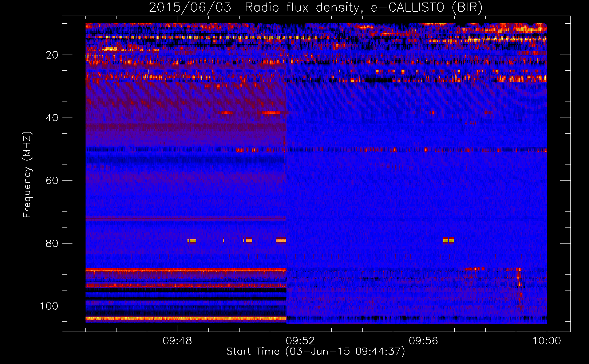The width and height of the screenshot is (589, 364).
Task: Click the longer red streak near 40 MHz
Action: coord(271,113)
